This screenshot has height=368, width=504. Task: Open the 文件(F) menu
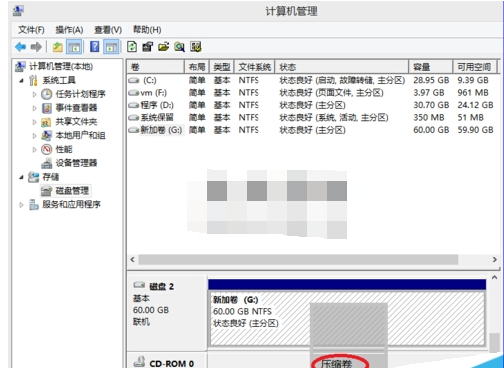tap(31, 30)
